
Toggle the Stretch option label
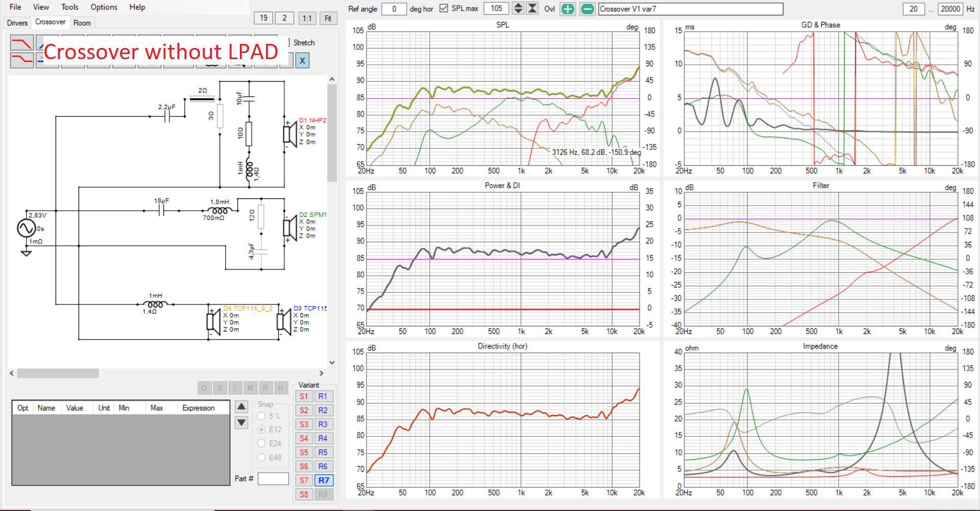pos(304,43)
